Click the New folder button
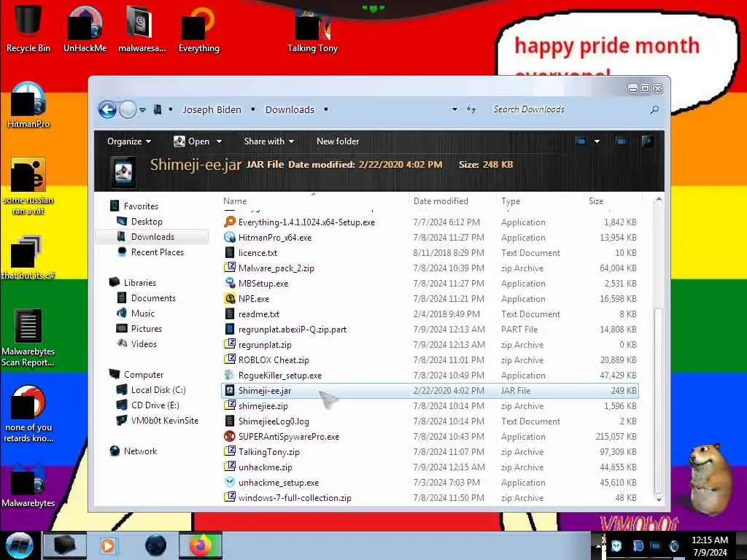Image resolution: width=747 pixels, height=560 pixels. click(x=337, y=141)
